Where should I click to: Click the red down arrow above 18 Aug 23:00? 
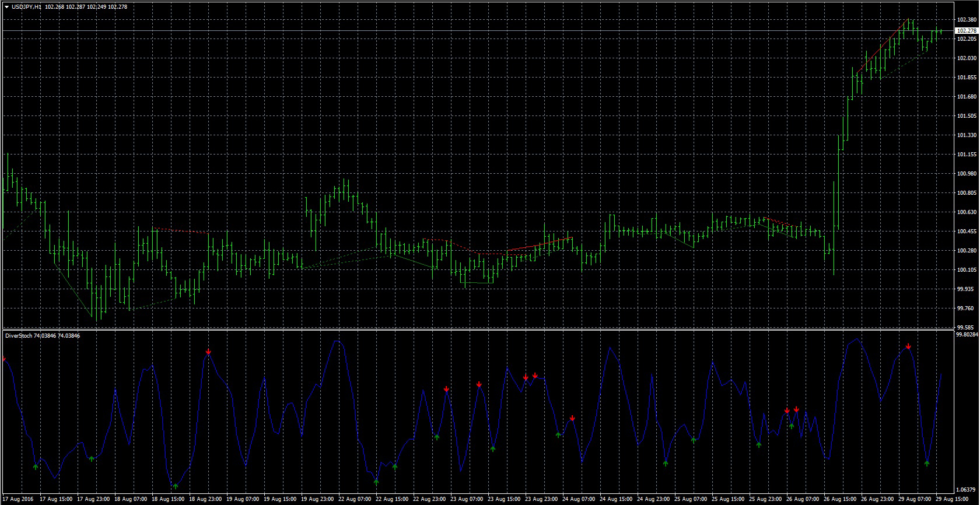(208, 351)
